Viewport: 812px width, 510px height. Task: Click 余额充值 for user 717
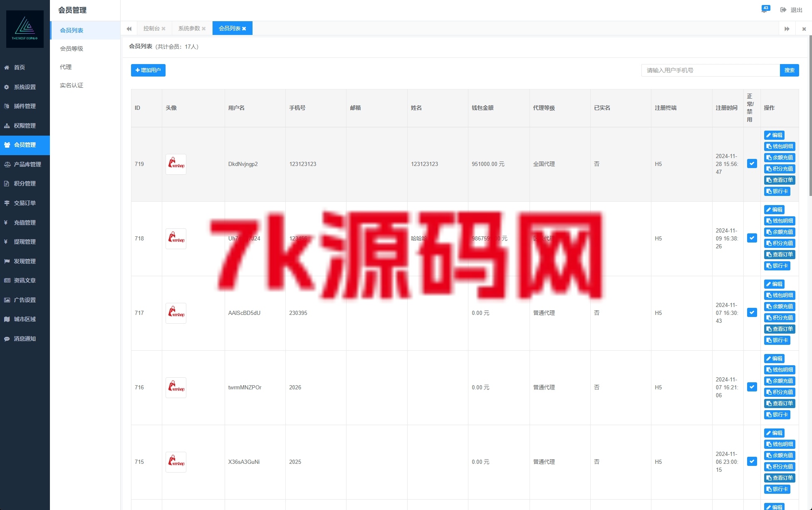(780, 307)
